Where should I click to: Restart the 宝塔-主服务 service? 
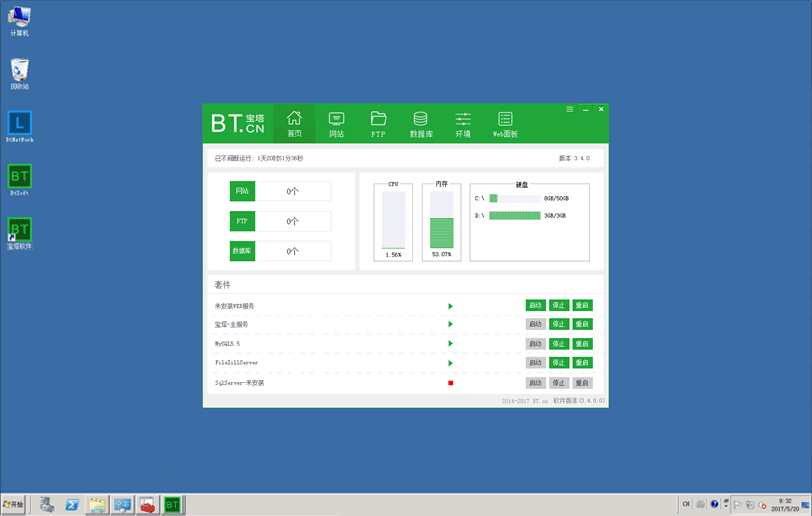pyautogui.click(x=583, y=325)
